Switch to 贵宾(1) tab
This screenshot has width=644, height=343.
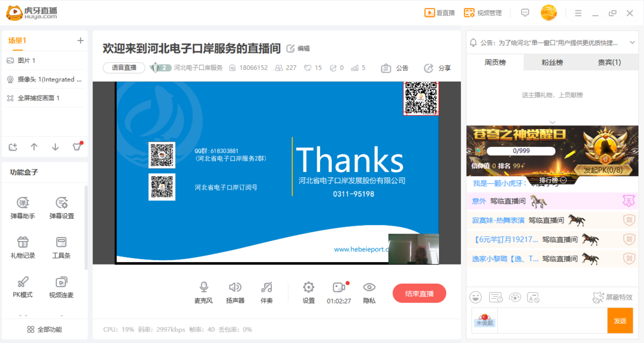610,62
